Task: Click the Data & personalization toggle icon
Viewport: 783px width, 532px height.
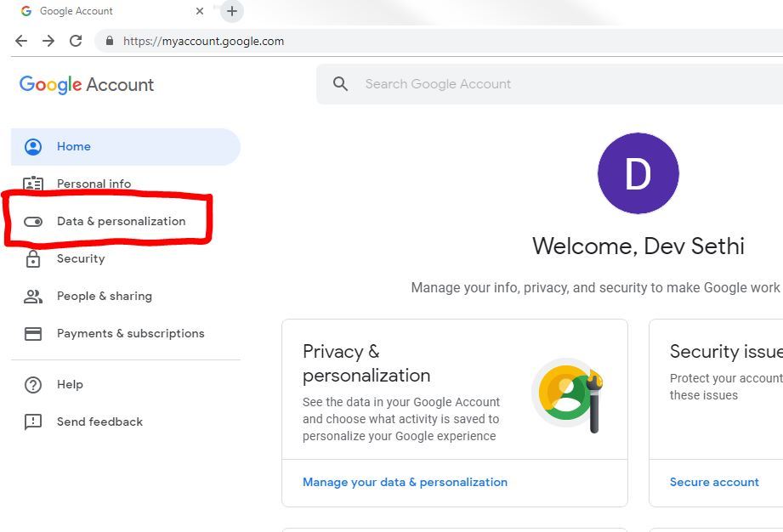Action: [33, 222]
